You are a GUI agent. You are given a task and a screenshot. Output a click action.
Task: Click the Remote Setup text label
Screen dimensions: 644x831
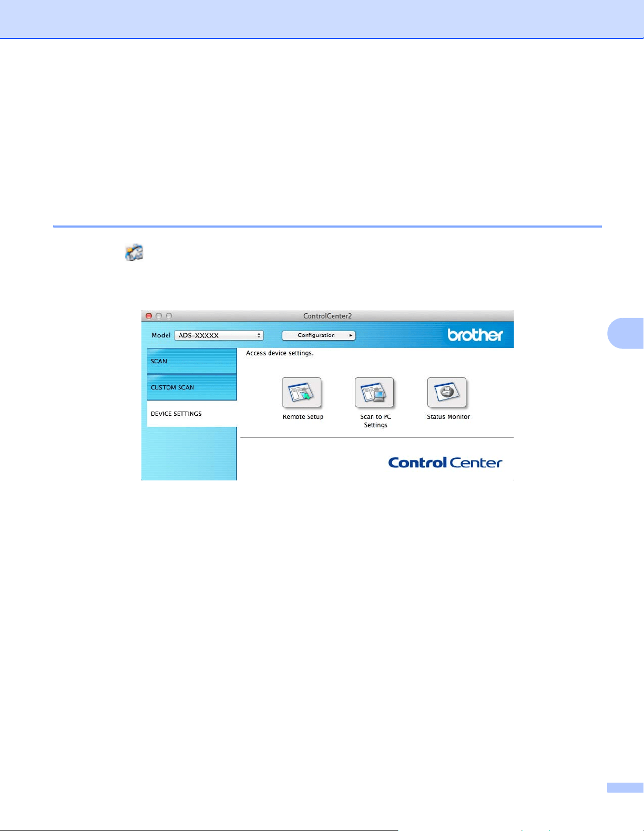coord(303,417)
